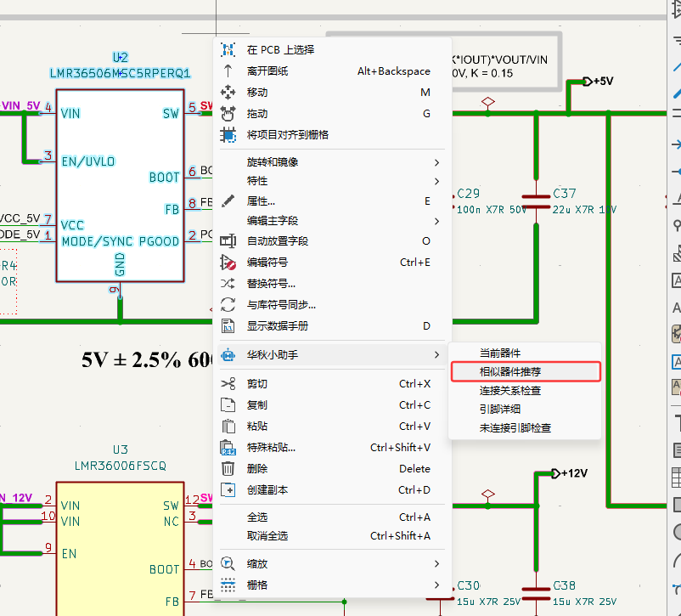Viewport: 681px width, 616px height.
Task: Click the U3 LMR36006FSCQ symbol body
Action: coord(119,544)
